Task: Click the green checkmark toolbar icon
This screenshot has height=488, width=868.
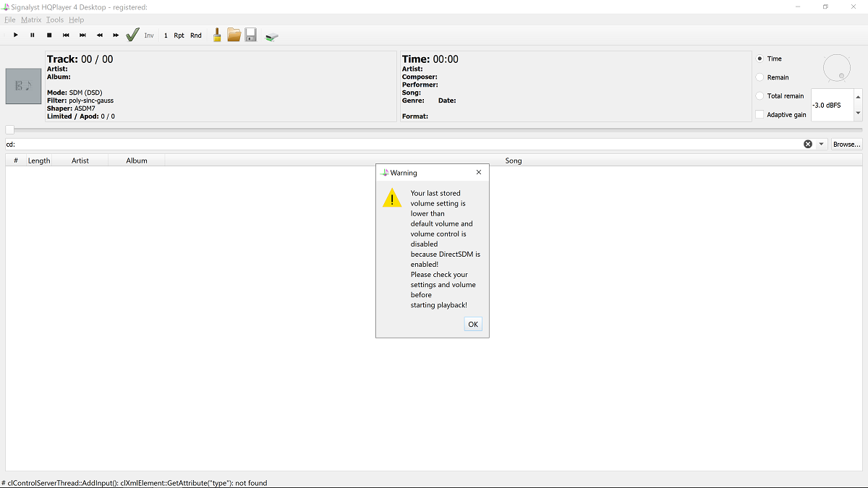Action: click(x=132, y=35)
